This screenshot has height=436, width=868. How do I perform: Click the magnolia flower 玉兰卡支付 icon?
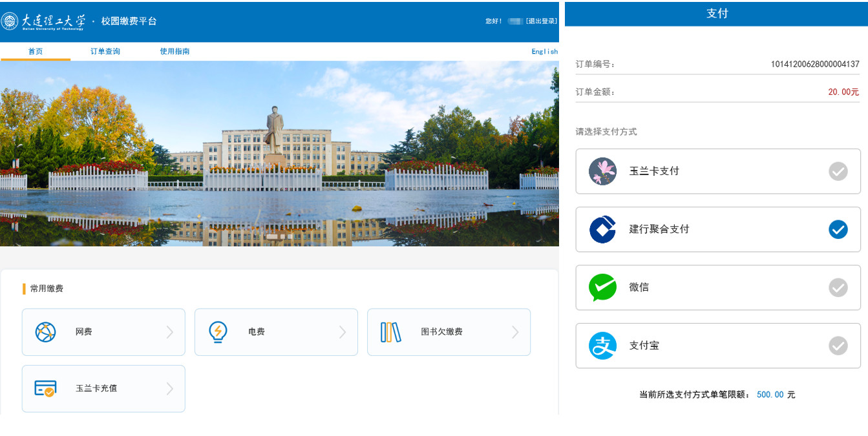pos(602,171)
